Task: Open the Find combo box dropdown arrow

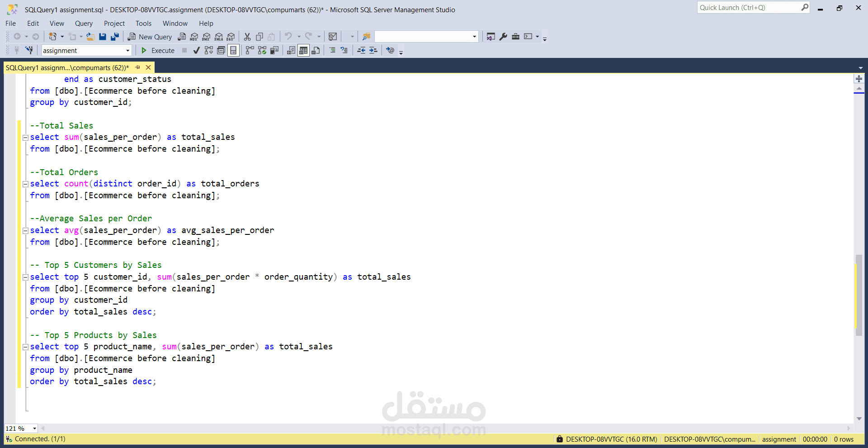Action: pos(474,37)
